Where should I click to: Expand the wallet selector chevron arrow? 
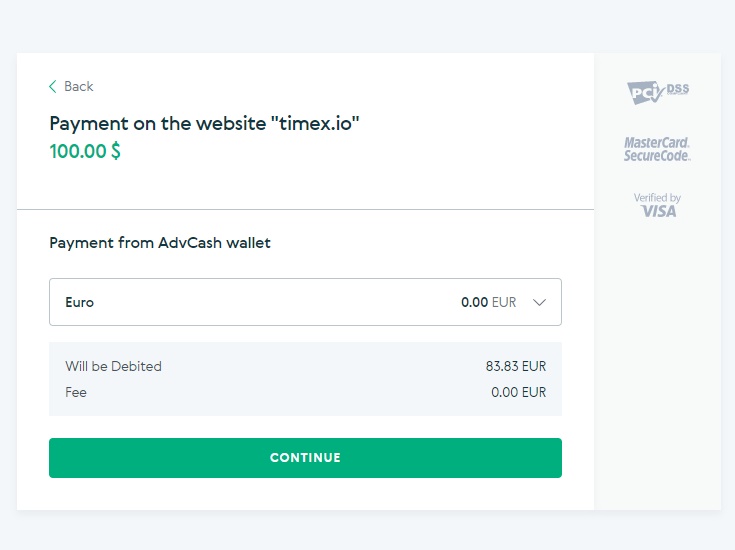(540, 302)
